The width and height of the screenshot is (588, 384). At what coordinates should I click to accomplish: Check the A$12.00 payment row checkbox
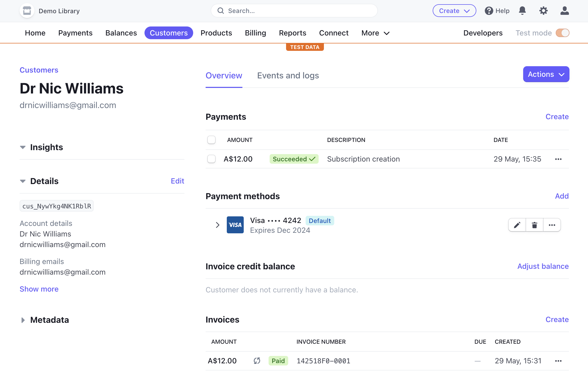[x=211, y=159]
